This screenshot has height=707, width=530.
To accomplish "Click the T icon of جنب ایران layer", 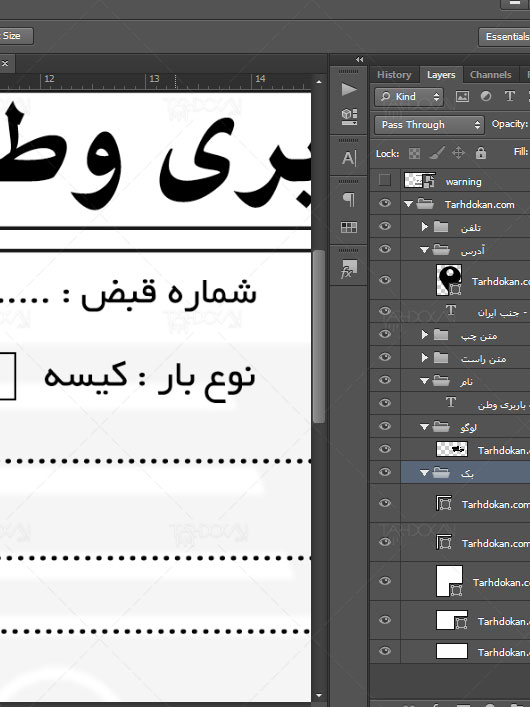I will click(x=451, y=311).
